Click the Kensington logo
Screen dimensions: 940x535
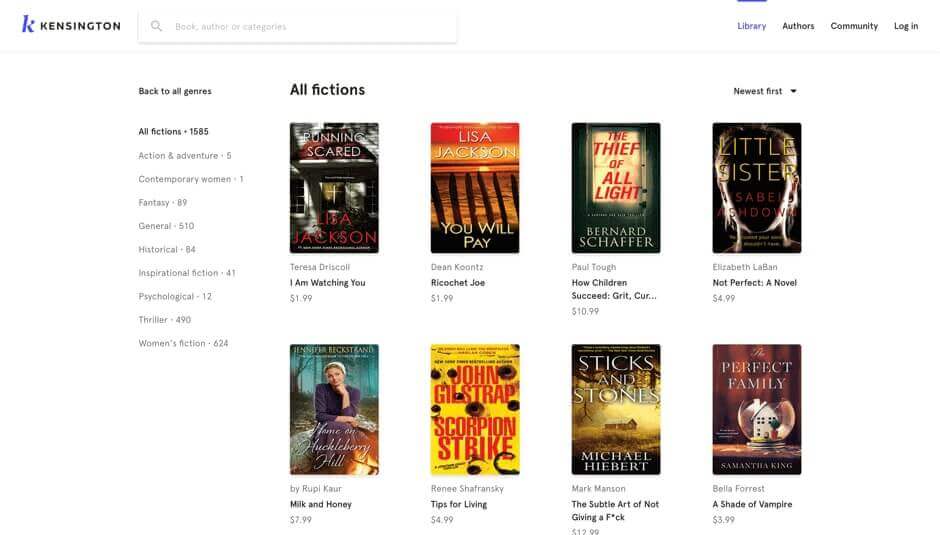pos(70,25)
